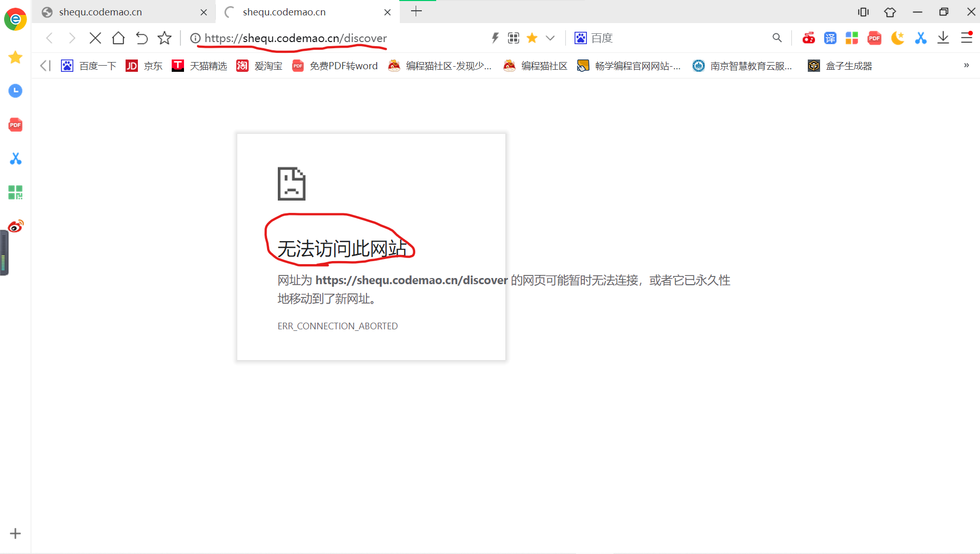This screenshot has height=554, width=980.
Task: Toggle the night mode moon icon
Action: [897, 38]
